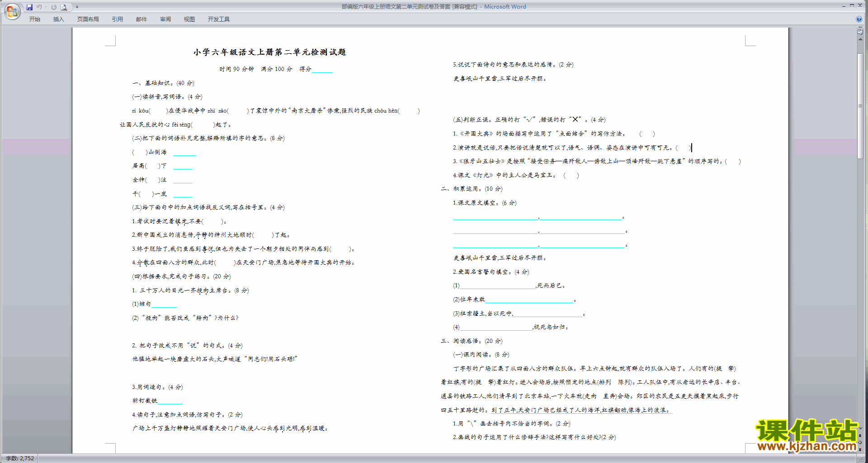Open the 插入 ribbon tab

point(59,19)
